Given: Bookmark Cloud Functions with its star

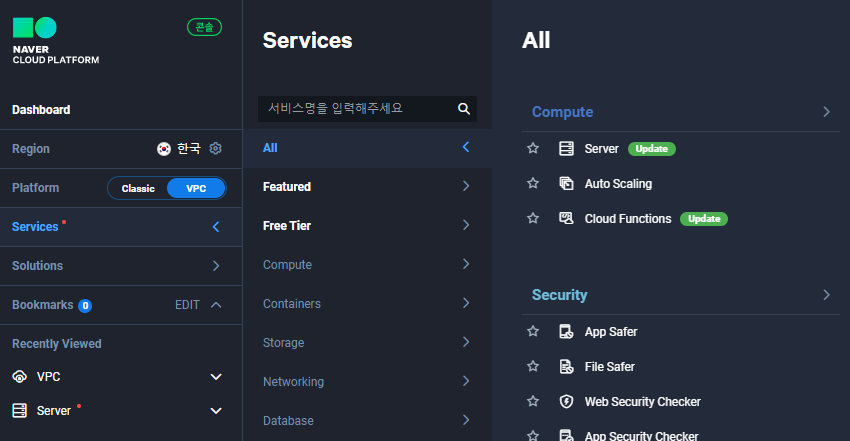Looking at the screenshot, I should pyautogui.click(x=533, y=218).
